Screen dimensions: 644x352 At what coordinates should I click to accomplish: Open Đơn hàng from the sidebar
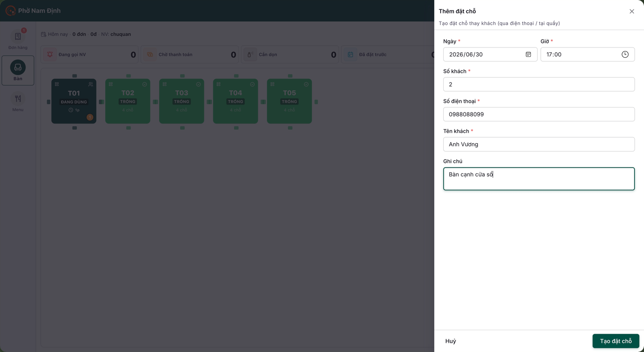[18, 39]
